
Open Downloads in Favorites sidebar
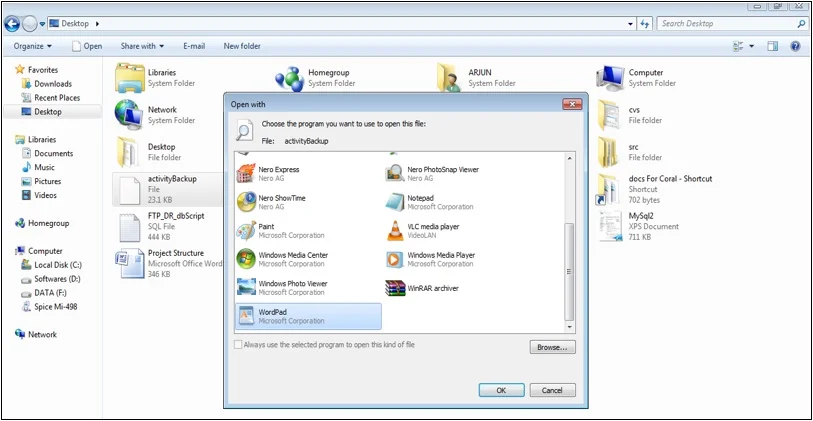pos(47,84)
